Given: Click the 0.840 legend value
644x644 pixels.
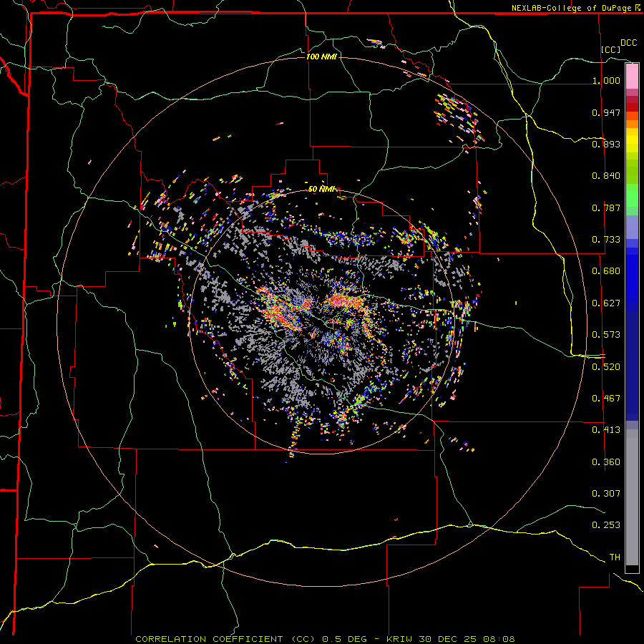Looking at the screenshot, I should click(606, 176).
